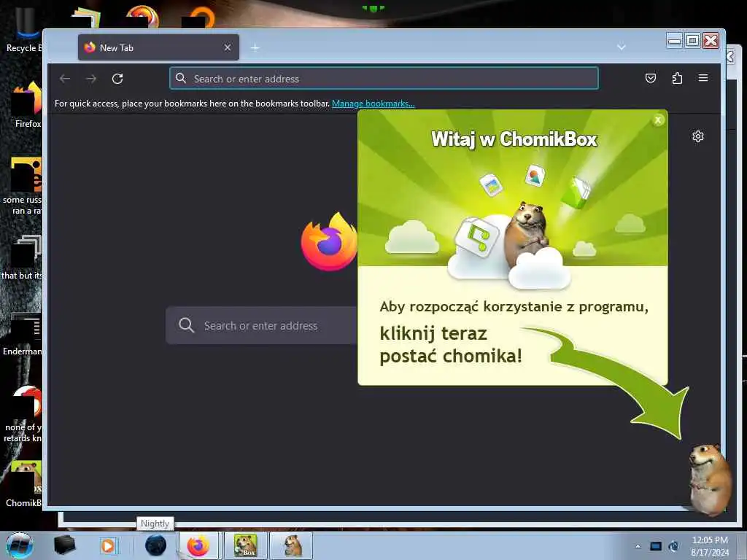Open the Pocket save icon
This screenshot has height=560, width=747.
tap(650, 78)
